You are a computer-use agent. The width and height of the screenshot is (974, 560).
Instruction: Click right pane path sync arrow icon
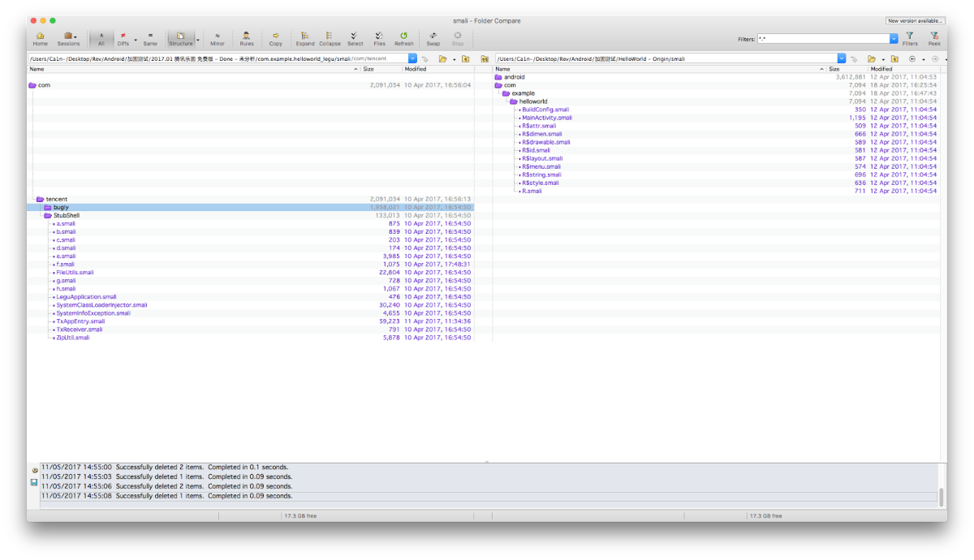click(853, 58)
